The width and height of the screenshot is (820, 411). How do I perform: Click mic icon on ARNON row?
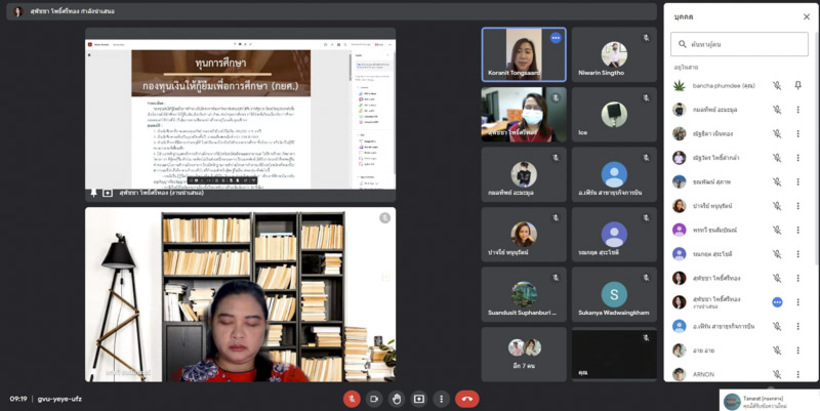coord(777,374)
